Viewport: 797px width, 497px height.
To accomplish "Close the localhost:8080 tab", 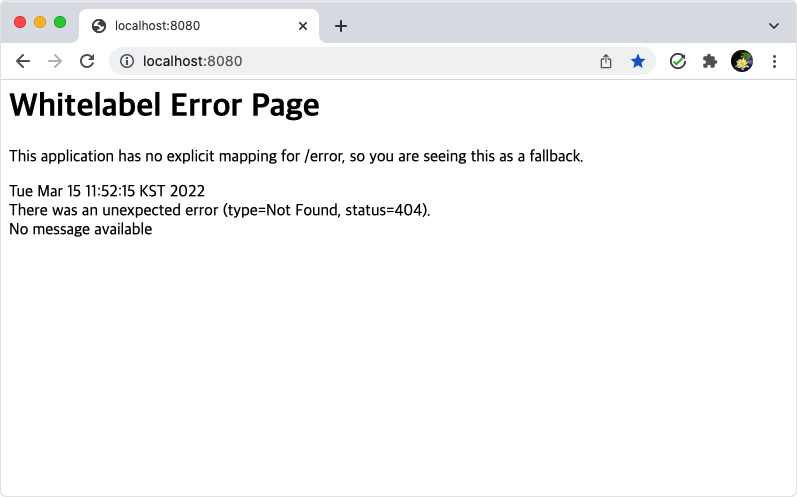I will (303, 26).
